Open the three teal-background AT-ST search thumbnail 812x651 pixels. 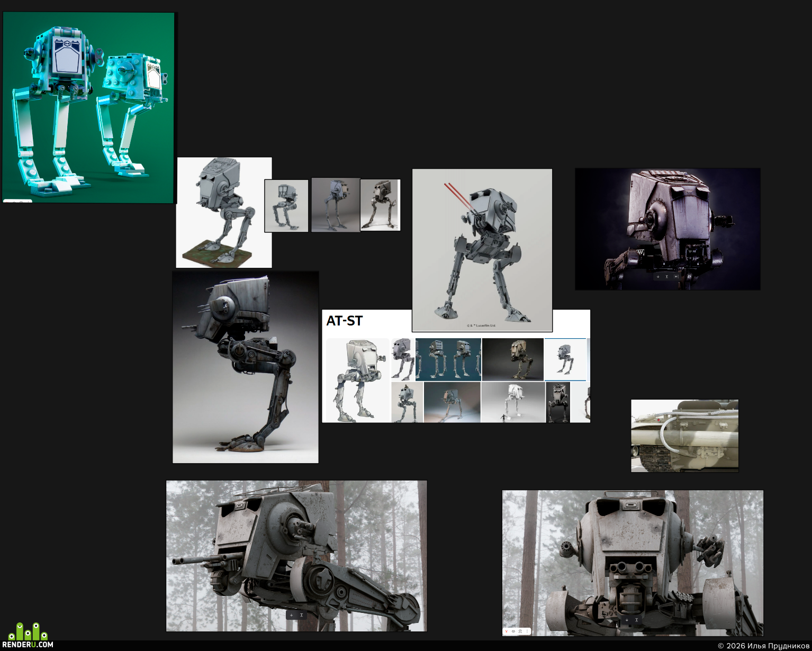pos(448,359)
